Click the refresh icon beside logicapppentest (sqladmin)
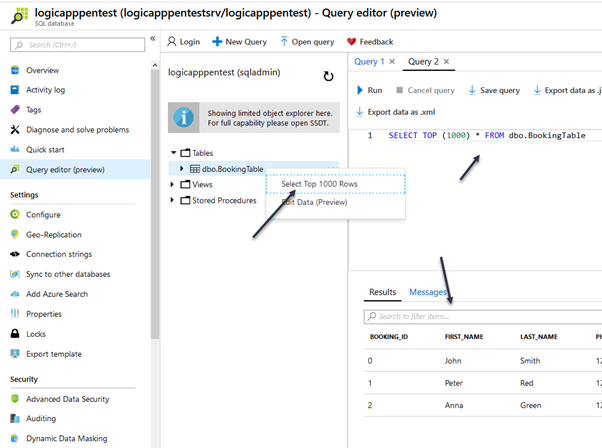Viewport: 602px width, 448px height. [x=328, y=76]
